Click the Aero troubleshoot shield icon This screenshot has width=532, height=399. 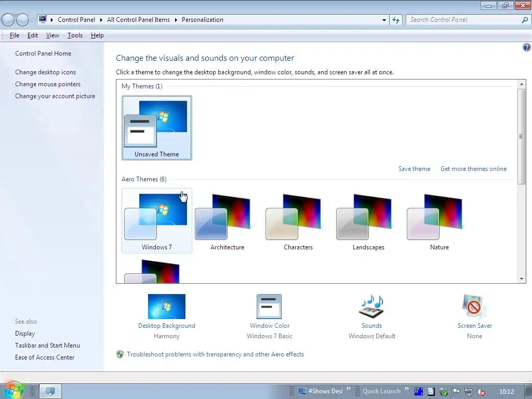120,354
